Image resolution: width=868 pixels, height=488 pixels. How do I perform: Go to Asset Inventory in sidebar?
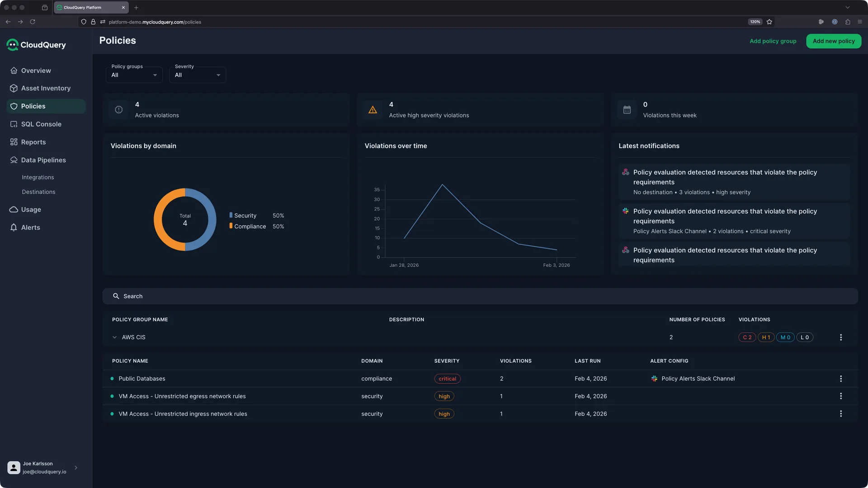click(x=46, y=88)
